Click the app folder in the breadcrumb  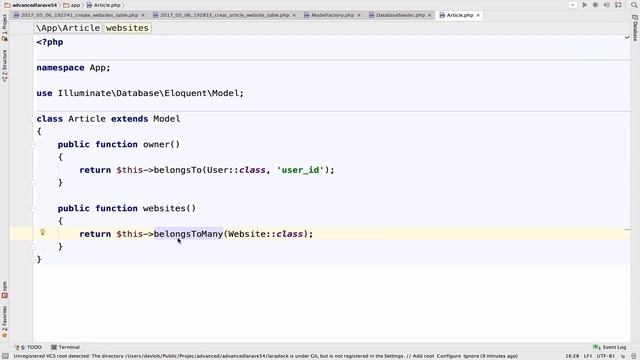tap(72, 5)
